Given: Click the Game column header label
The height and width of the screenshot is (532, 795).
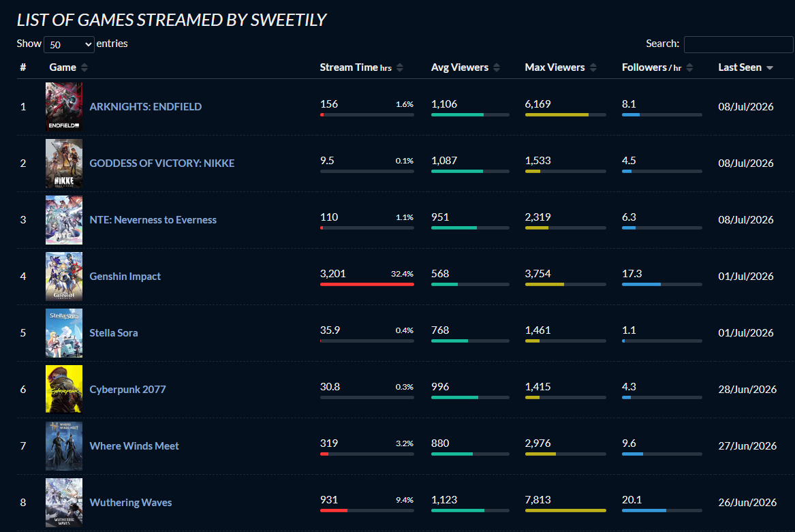Looking at the screenshot, I should (63, 67).
